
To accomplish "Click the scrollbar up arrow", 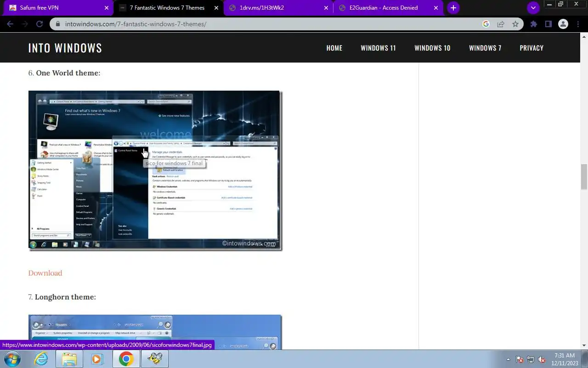I will pos(584,36).
